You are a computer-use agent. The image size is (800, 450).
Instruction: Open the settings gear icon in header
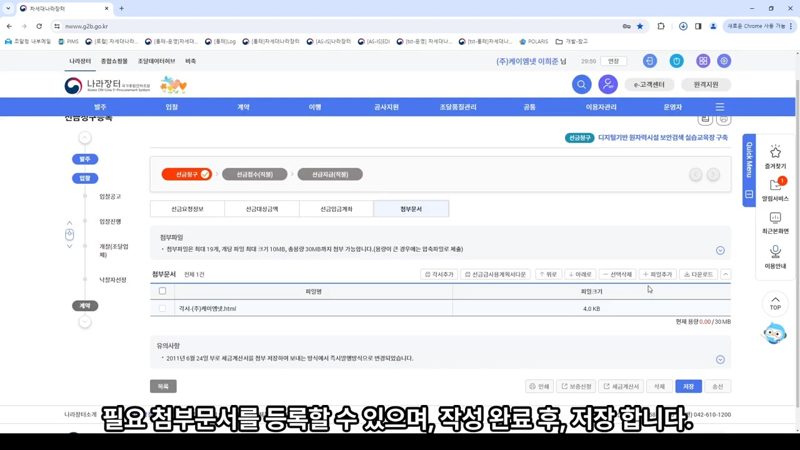point(724,61)
